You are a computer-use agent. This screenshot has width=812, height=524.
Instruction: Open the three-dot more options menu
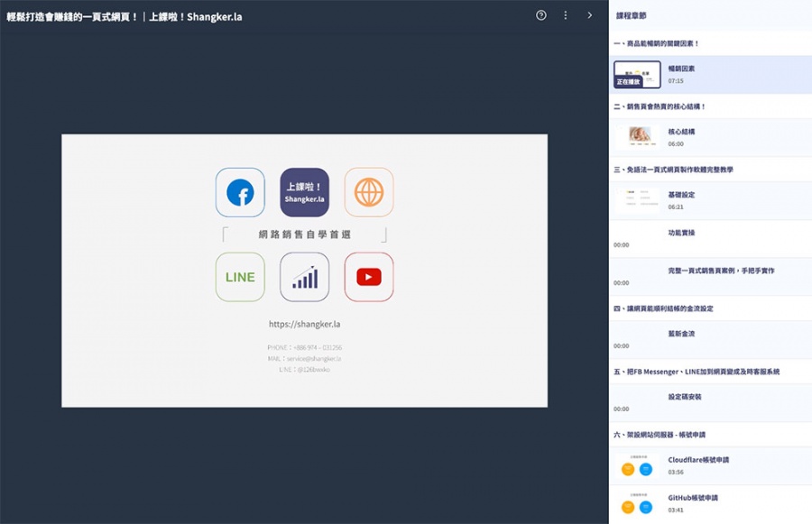click(x=566, y=15)
